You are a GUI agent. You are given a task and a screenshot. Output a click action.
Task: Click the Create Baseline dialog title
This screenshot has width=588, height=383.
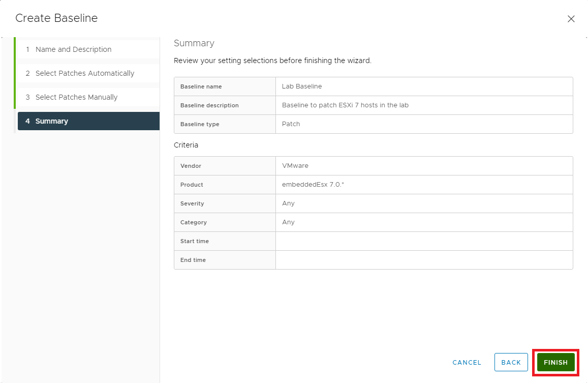(56, 18)
